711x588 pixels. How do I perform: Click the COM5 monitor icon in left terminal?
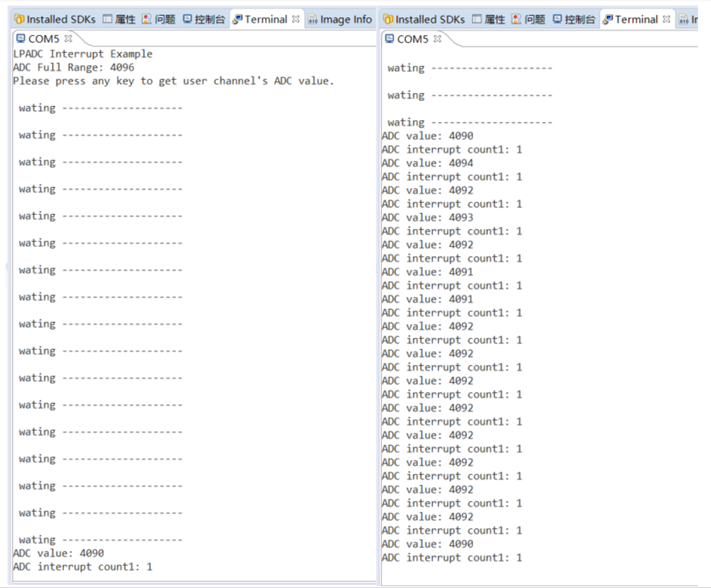tap(20, 39)
